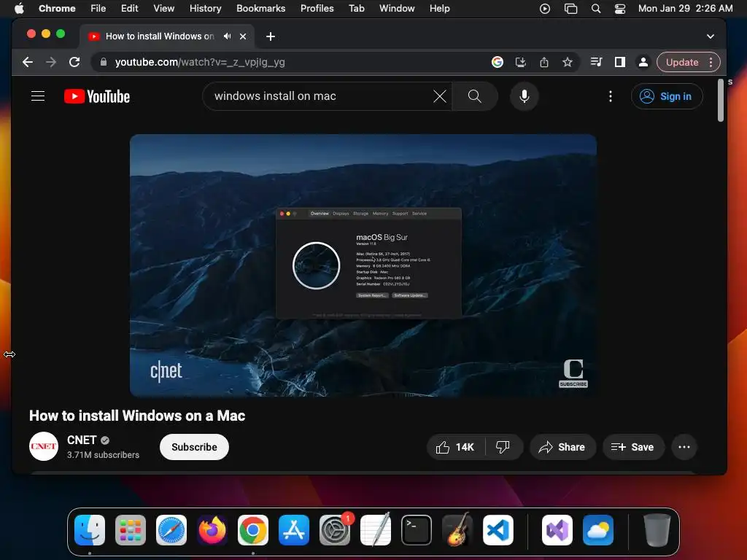This screenshot has width=747, height=560.
Task: Open the YouTube hamburger guide menu
Action: pos(38,96)
